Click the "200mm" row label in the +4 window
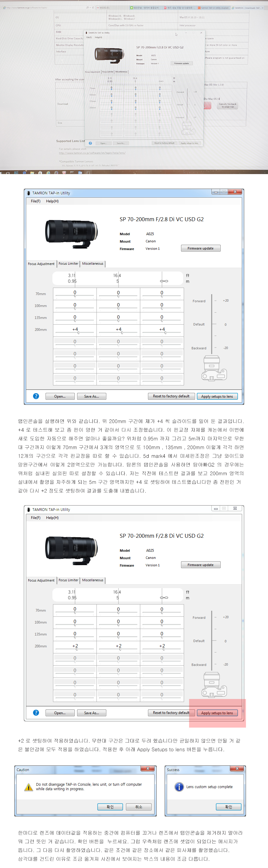This screenshot has height=868, width=268. coord(41,330)
